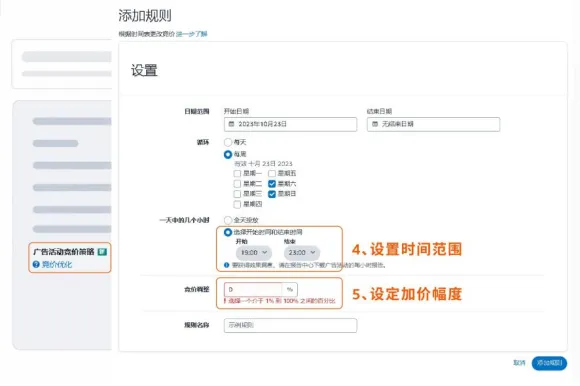
Task: Click the blue info icon below time dropdowns
Action: (226, 265)
